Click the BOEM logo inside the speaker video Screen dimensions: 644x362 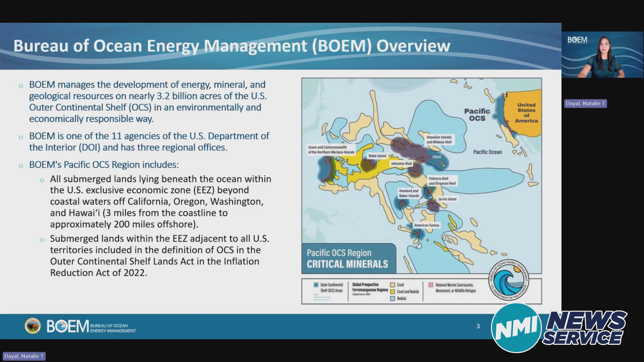[577, 40]
